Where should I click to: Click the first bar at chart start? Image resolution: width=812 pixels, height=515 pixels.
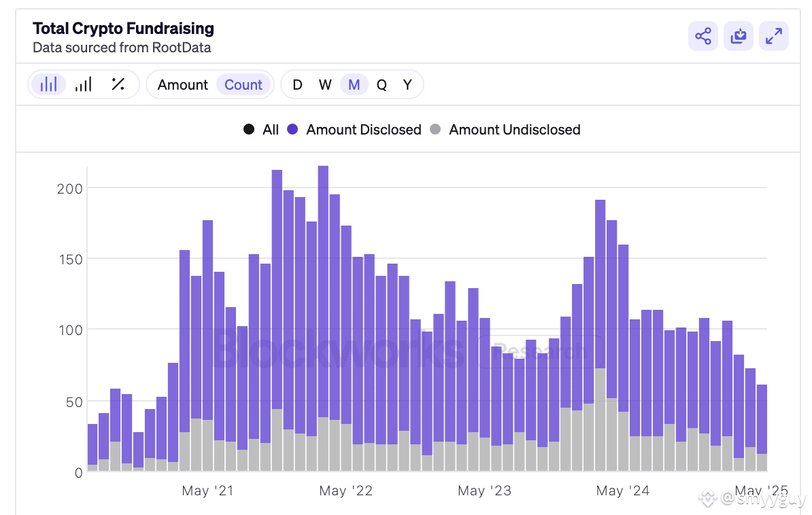[x=92, y=447]
